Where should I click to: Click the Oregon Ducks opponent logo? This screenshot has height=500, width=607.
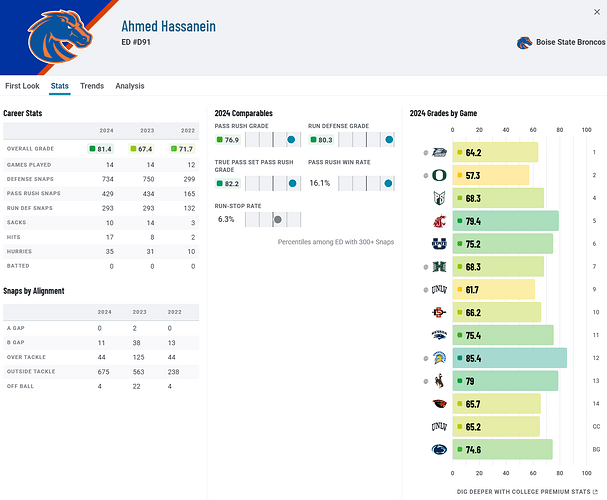point(439,176)
